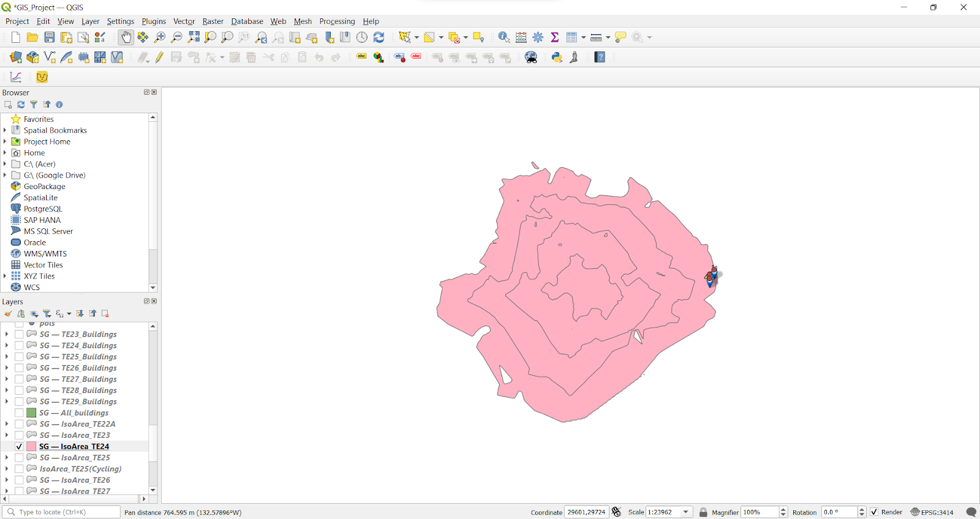980x519 pixels.
Task: Click the Refresh map icon
Action: click(379, 38)
